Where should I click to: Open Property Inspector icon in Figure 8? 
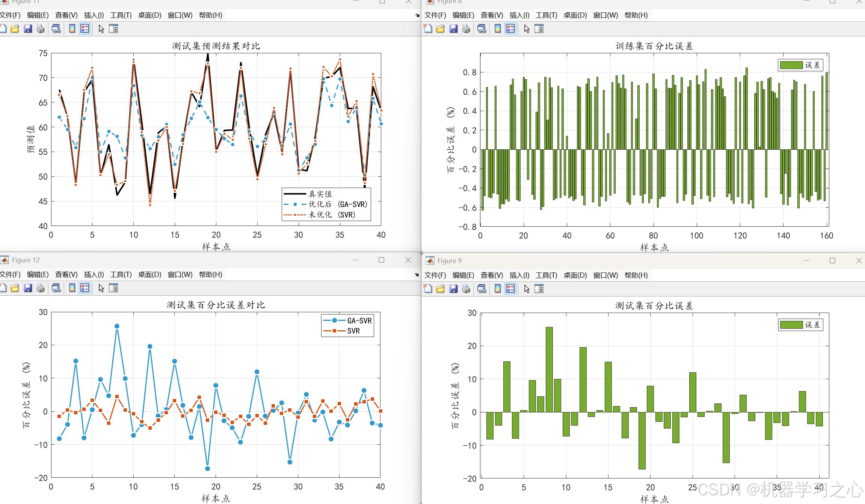(x=539, y=29)
